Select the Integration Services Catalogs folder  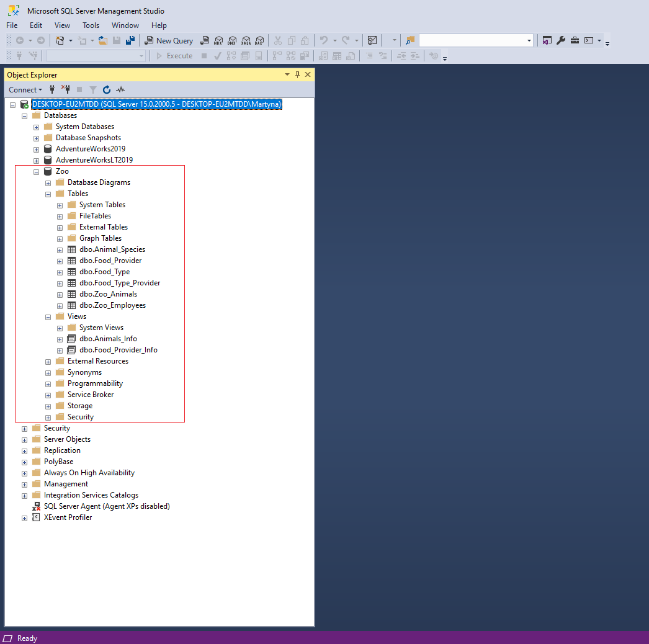pyautogui.click(x=91, y=496)
